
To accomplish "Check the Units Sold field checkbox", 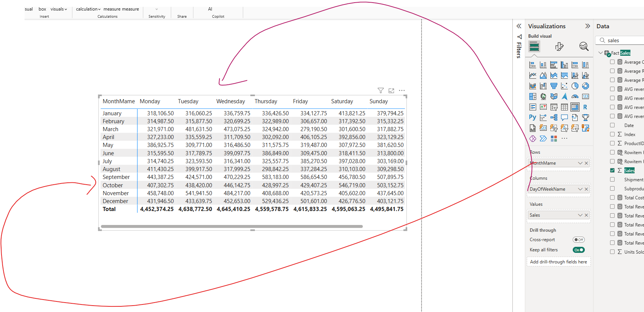I will (x=612, y=252).
